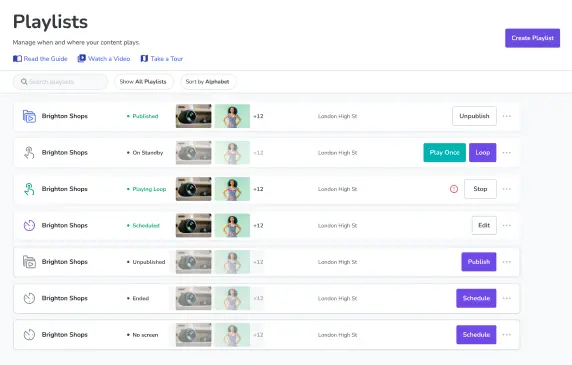Open the camera thumbnail in the Unpublished row

point(194,262)
